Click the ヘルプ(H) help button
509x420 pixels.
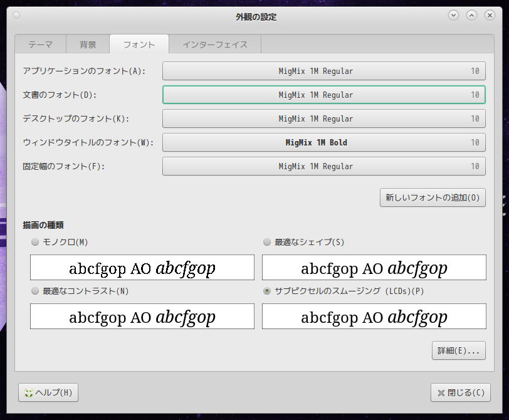coord(48,393)
